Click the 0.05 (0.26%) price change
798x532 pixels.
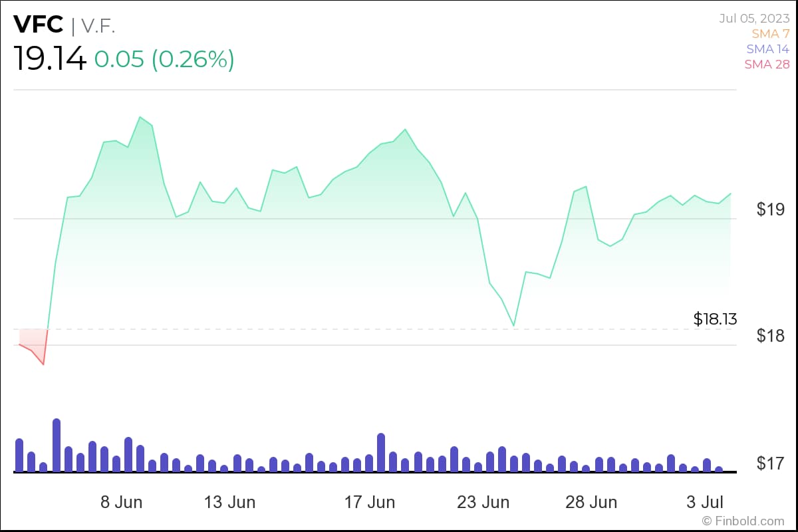[x=164, y=59]
